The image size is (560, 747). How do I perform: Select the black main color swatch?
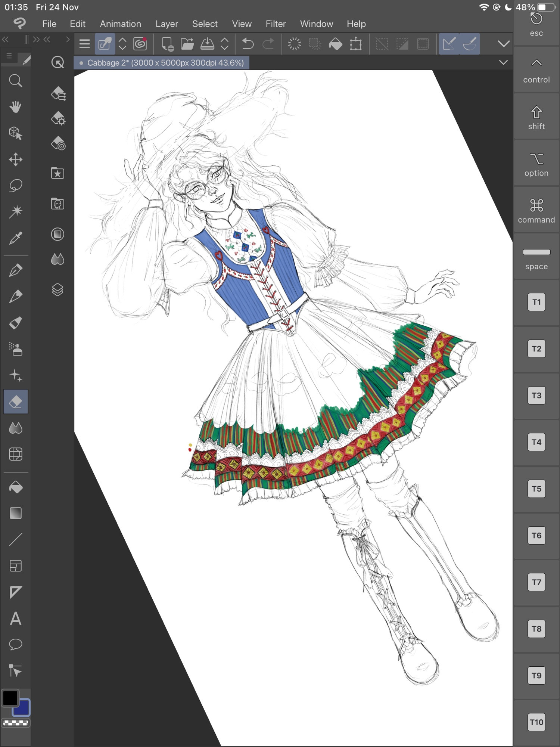click(10, 698)
